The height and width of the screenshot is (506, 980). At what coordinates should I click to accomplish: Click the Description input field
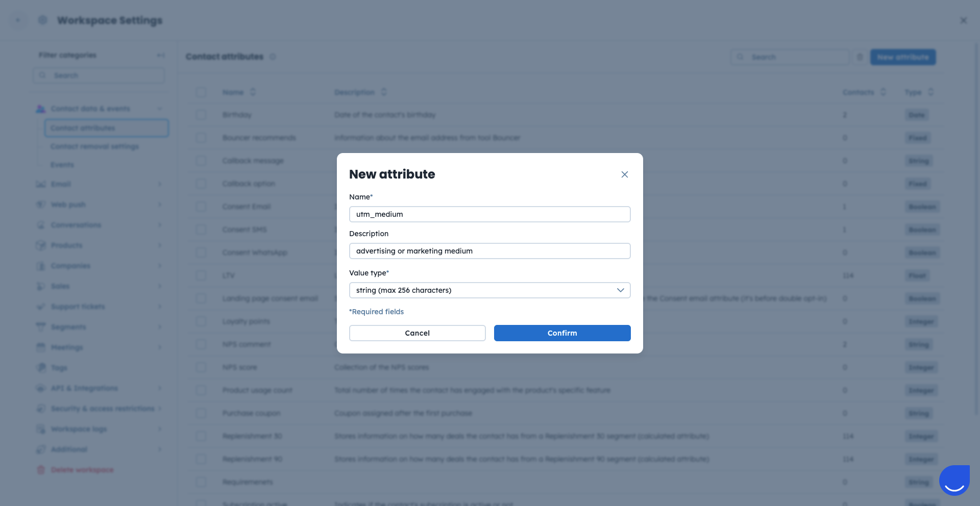[x=489, y=251]
